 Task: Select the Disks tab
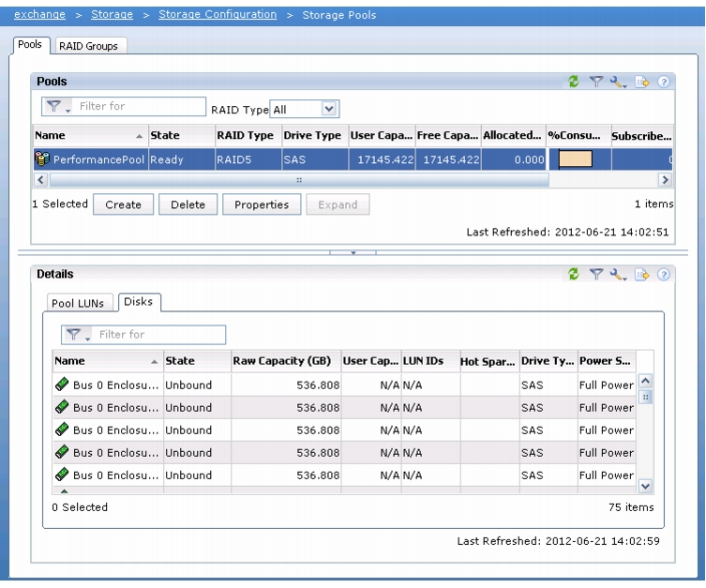pyautogui.click(x=138, y=302)
